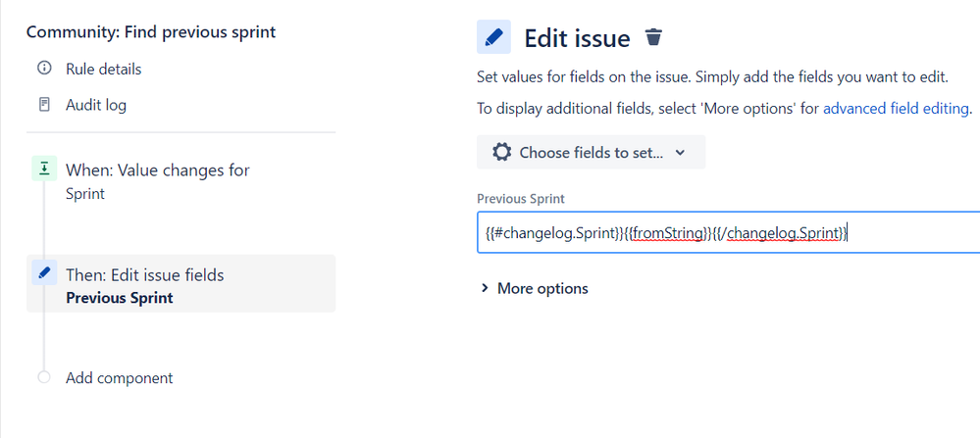Expand the More options chevron
980x438 pixels.
click(485, 288)
